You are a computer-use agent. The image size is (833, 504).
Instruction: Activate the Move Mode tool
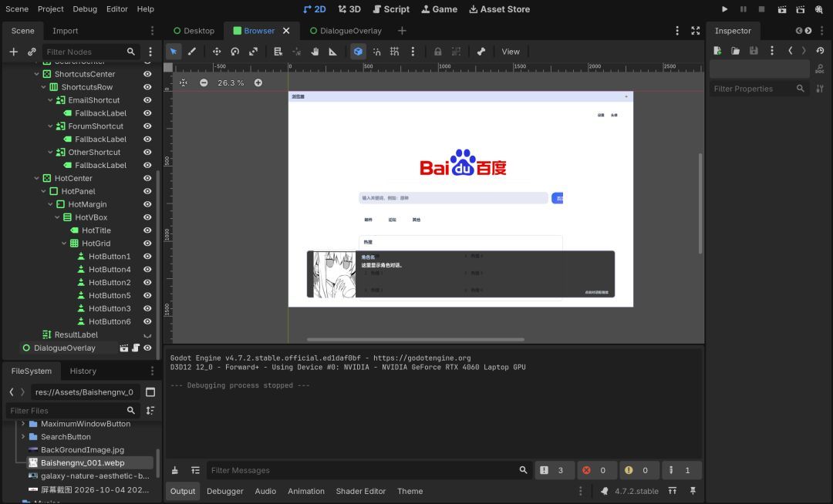[216, 52]
